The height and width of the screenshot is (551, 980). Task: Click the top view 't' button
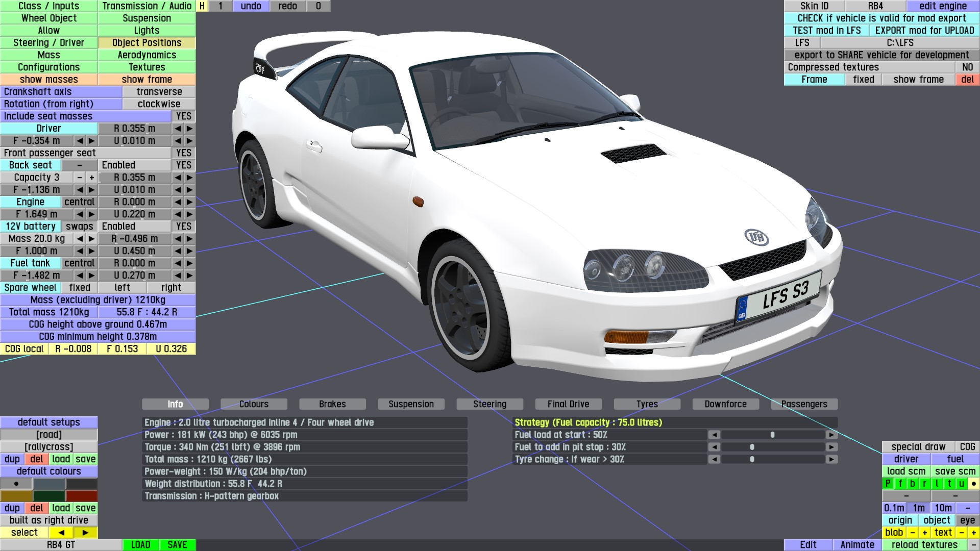tap(949, 484)
